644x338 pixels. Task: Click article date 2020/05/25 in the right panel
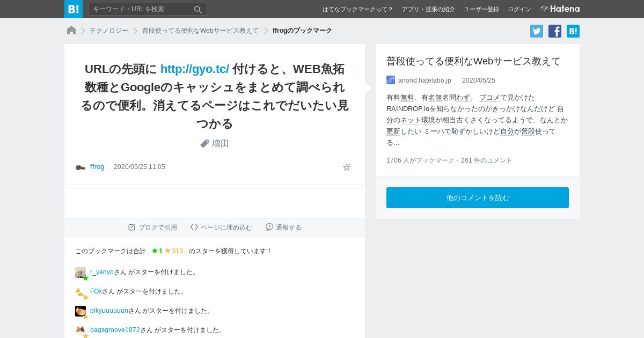479,80
